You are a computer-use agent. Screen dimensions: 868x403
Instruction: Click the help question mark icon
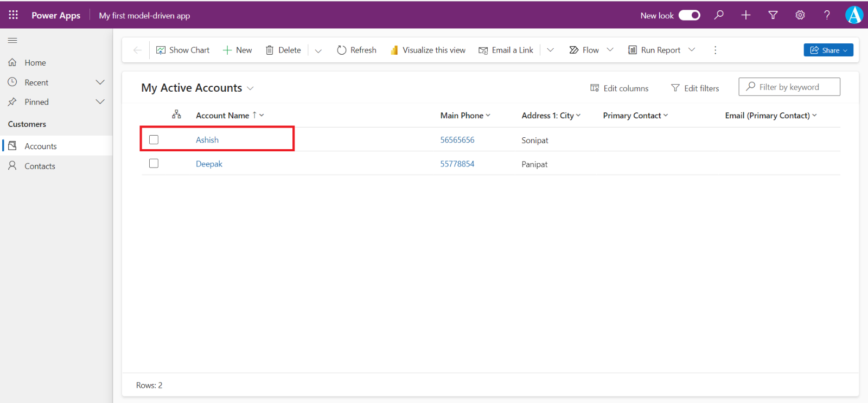tap(827, 15)
